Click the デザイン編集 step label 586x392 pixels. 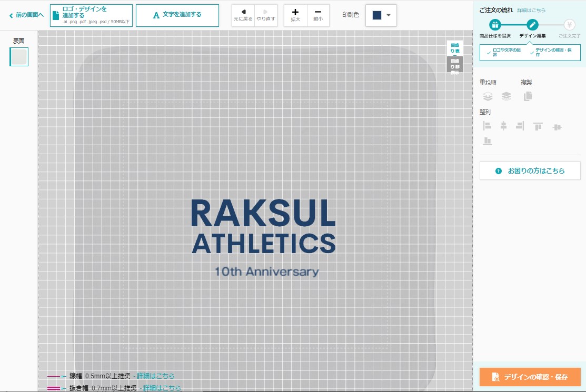(x=532, y=36)
